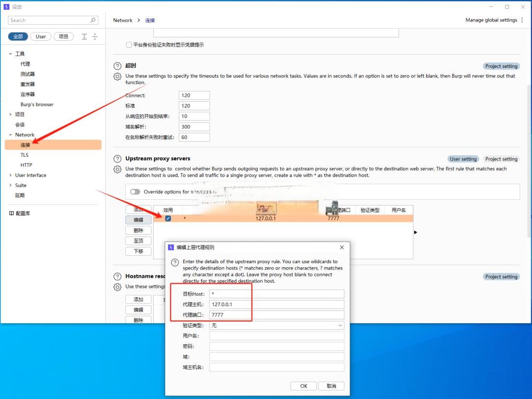Open help icon for 超时 section
This screenshot has height=399, width=532.
point(117,66)
